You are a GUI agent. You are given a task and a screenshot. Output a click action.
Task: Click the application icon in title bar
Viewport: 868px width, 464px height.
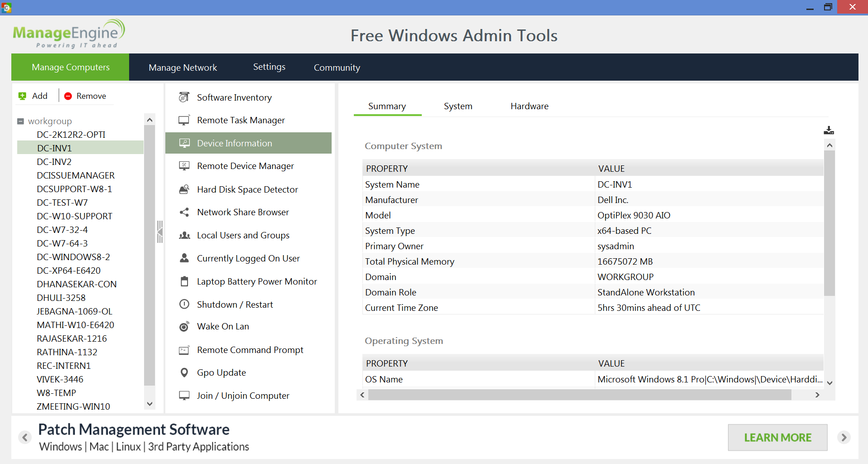[x=6, y=7]
